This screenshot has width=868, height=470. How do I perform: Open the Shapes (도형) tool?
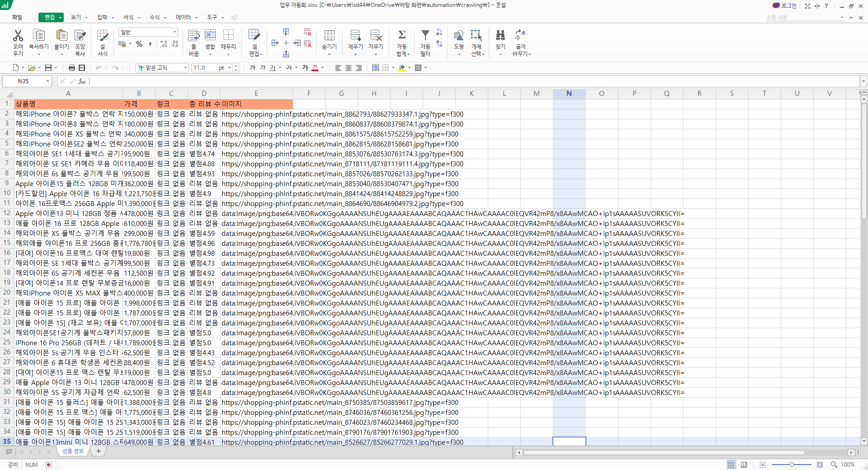click(x=459, y=36)
